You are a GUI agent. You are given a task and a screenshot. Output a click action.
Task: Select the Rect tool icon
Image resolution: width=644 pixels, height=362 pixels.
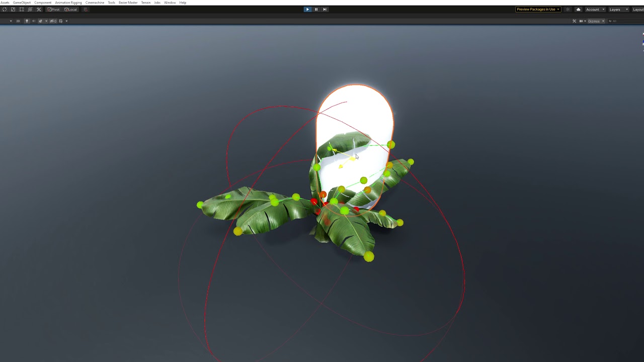tap(22, 10)
